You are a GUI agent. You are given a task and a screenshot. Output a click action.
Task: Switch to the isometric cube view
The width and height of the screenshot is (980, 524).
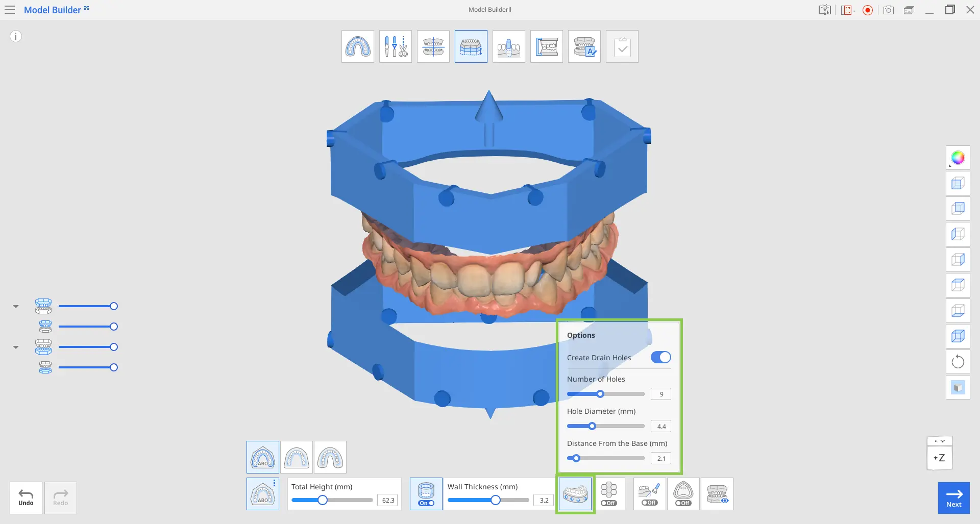[958, 336]
